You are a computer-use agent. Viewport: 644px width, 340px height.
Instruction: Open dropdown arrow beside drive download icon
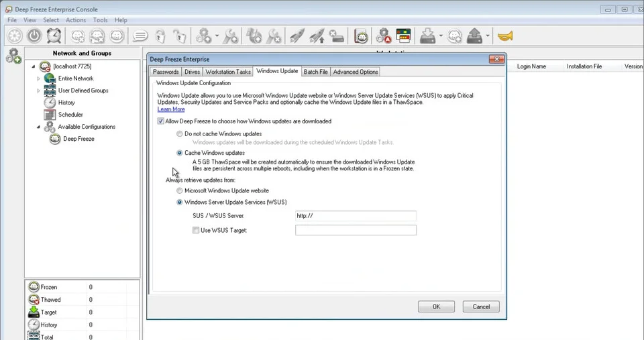click(441, 36)
